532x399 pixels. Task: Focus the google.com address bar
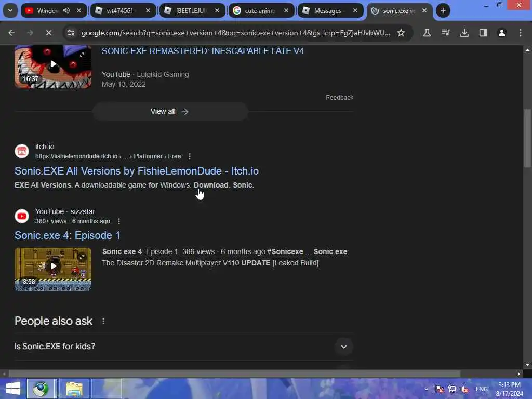click(235, 33)
